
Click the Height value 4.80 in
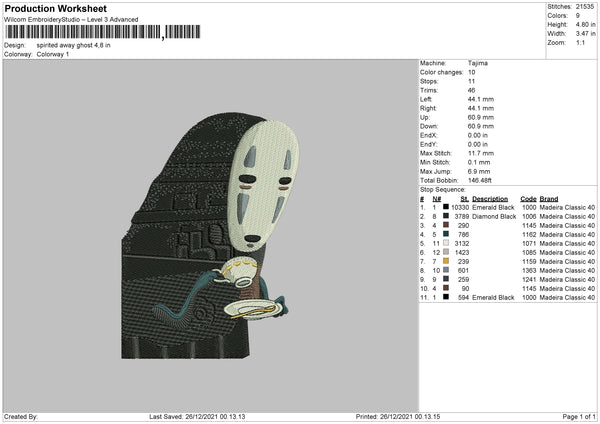[585, 24]
